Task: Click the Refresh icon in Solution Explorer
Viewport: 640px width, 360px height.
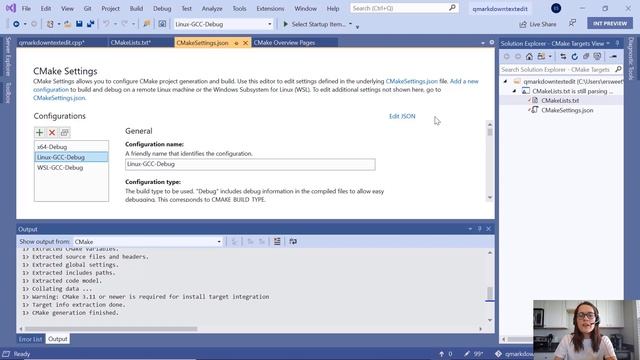Action: pos(575,56)
